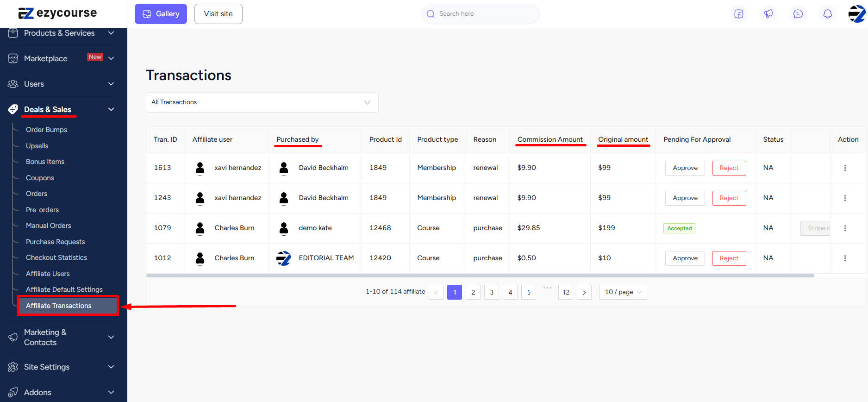Click Charles Burn avatar in row 1079
Screen dimensions: 868x402
pos(200,228)
